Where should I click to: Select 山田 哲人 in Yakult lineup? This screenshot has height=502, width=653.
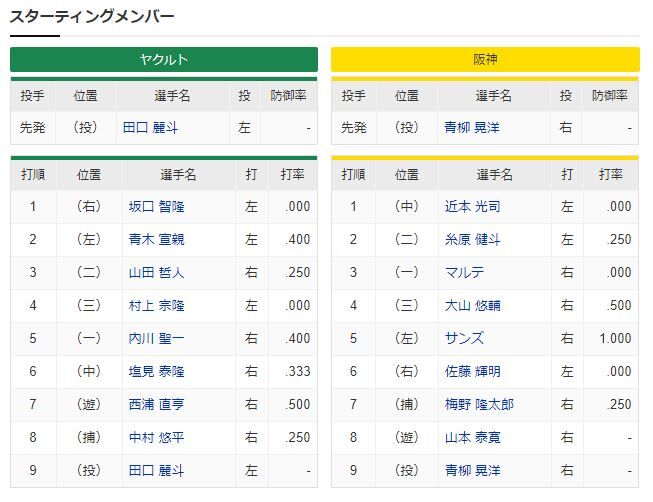[x=156, y=273]
